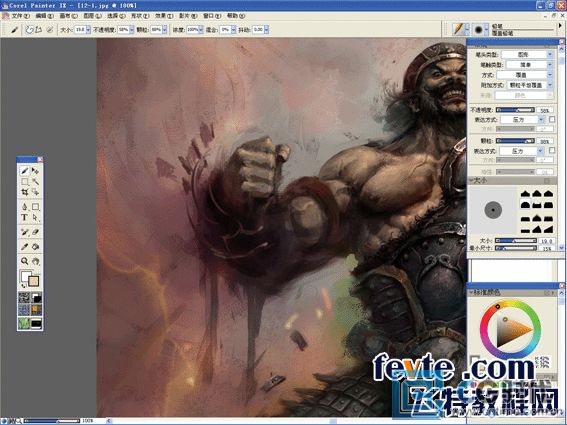
Task: Collapse the 标准颜色 colors panel
Action: (x=471, y=292)
